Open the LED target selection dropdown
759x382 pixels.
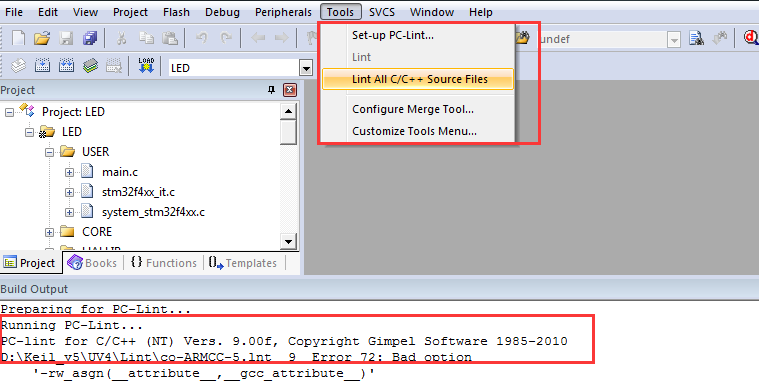(306, 68)
